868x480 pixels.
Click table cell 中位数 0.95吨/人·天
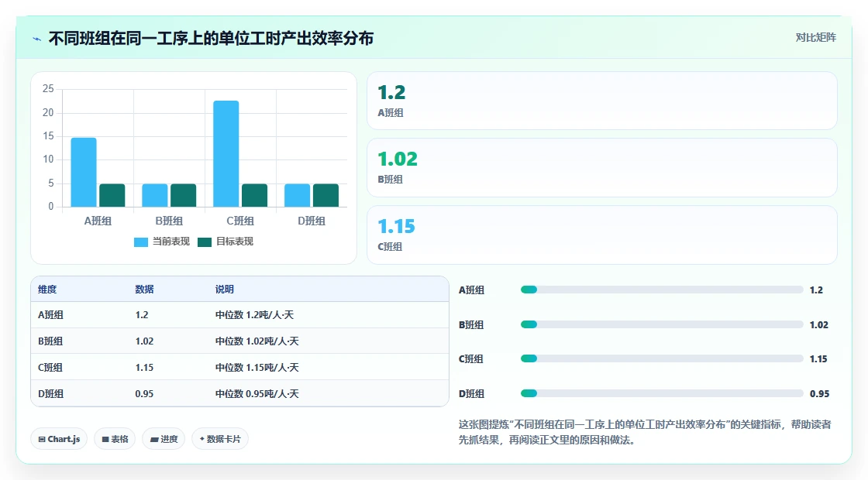(257, 394)
